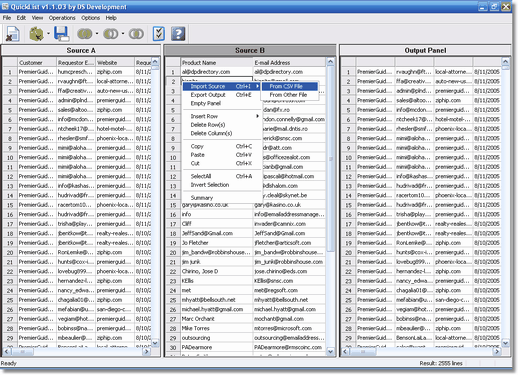The image size is (518, 375).
Task: Click Source A vertical scrollbar down arrow
Action: (155, 342)
